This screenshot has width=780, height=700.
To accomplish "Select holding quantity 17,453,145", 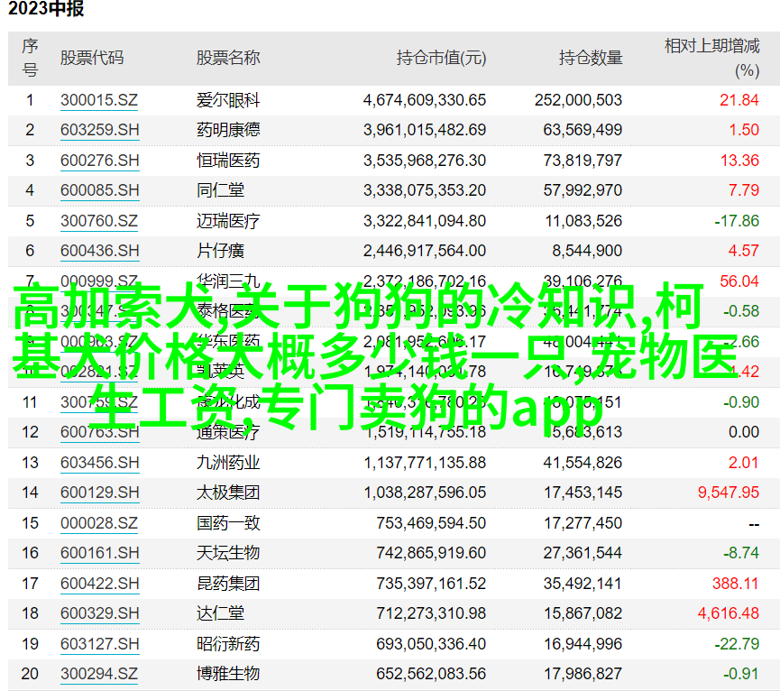I will coord(583,493).
